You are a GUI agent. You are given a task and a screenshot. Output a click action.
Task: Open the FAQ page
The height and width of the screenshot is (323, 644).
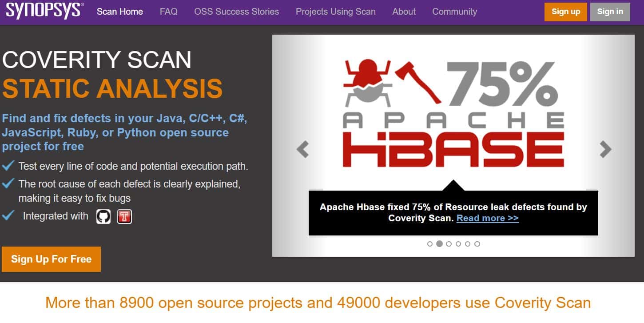(168, 12)
